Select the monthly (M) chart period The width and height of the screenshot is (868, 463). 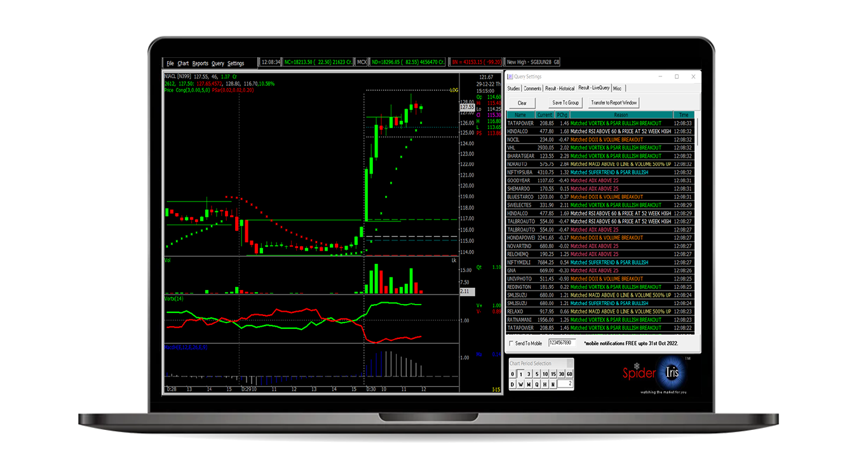529,384
